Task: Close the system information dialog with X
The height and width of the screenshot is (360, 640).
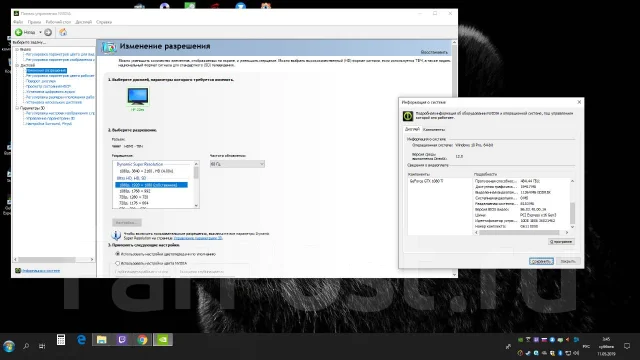Action: pyautogui.click(x=579, y=102)
